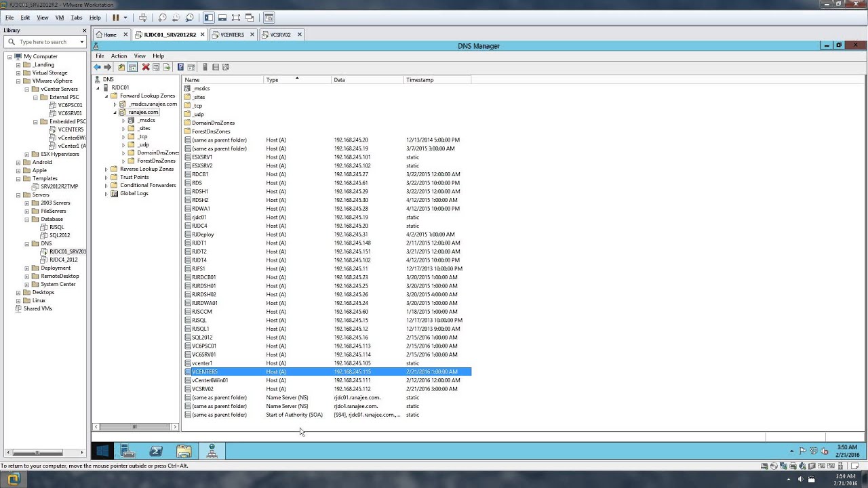Expand the System Center folder

point(26,284)
